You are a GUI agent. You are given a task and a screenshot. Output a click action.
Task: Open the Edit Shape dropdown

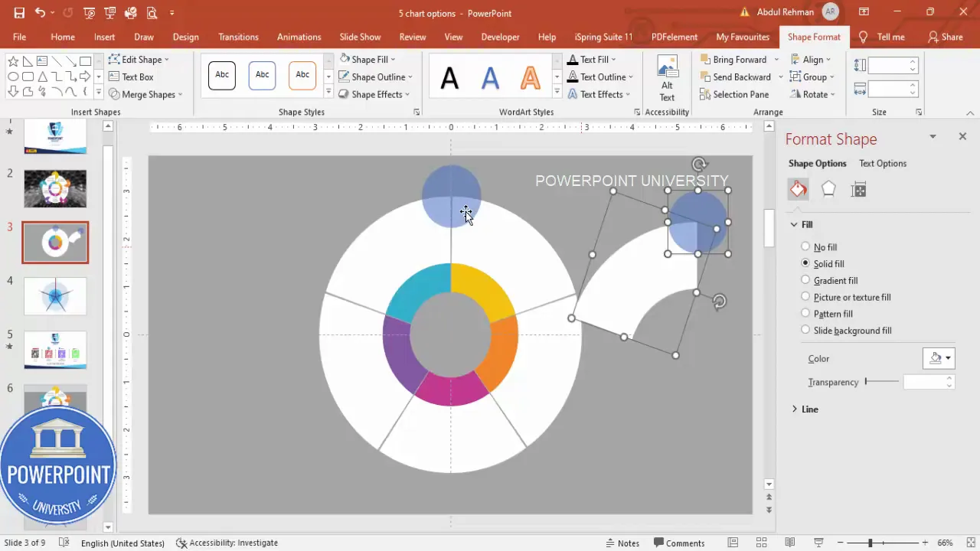(139, 59)
